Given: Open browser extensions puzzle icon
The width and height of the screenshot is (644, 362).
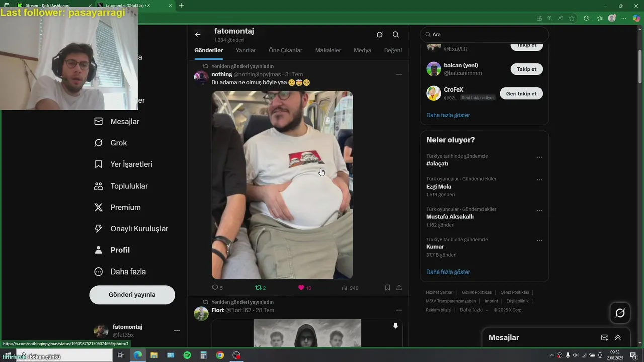Looking at the screenshot, I should [x=586, y=18].
